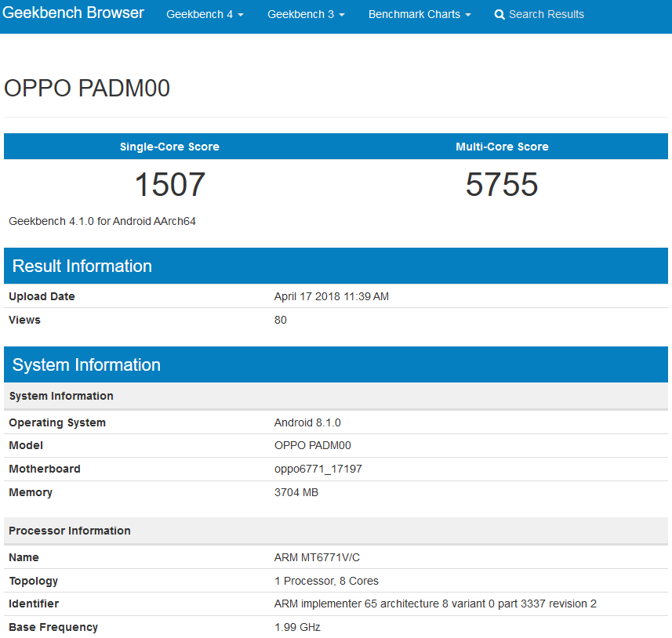Click the Processor Information subheader
Screen dimensions: 672x638
(336, 531)
